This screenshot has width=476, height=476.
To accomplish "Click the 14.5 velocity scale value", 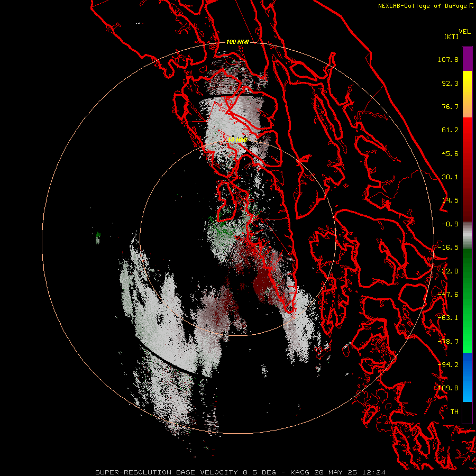I will [450, 200].
